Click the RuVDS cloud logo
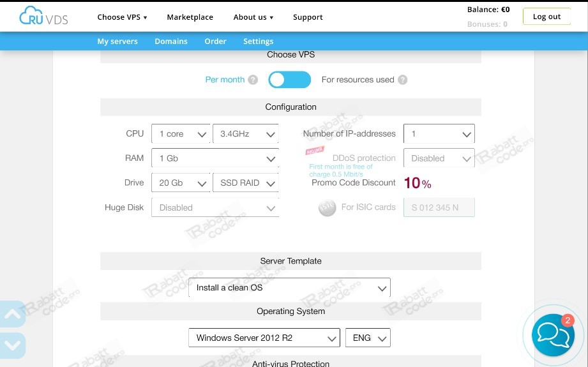 tap(43, 16)
